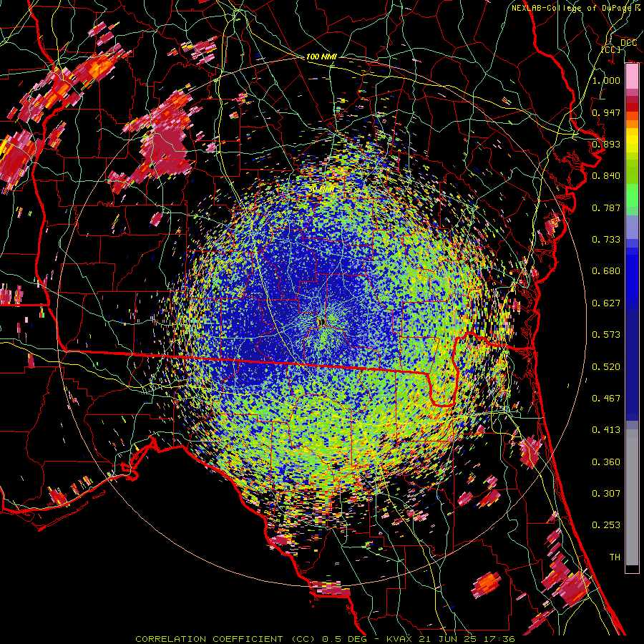Select the 0.627 scale value
Image resolution: width=644 pixels, height=644 pixels.
pos(606,303)
